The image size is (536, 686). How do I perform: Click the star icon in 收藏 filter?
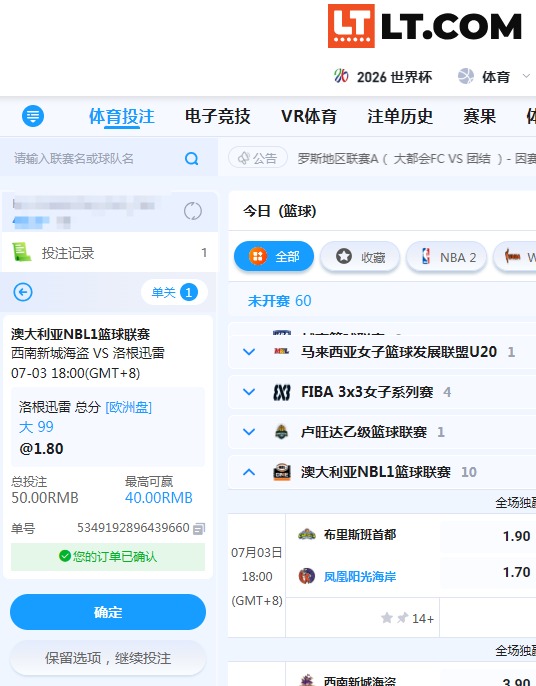click(x=344, y=256)
